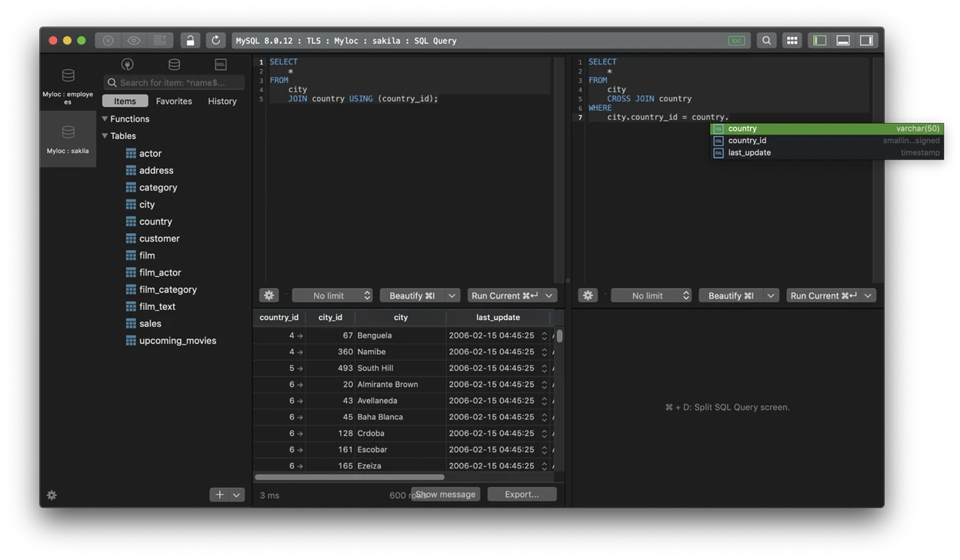Open the address table
This screenshot has width=960, height=560.
pyautogui.click(x=156, y=170)
